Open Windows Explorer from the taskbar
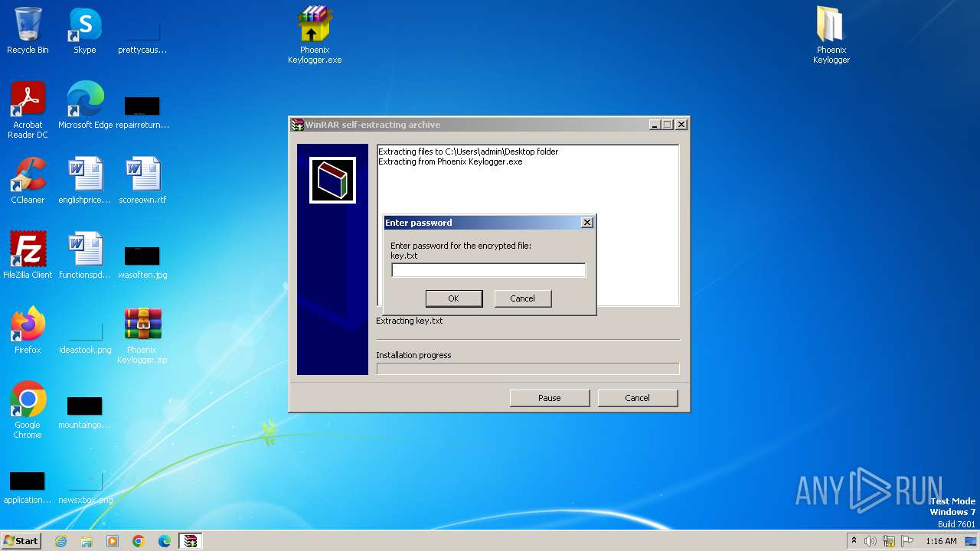The width and height of the screenshot is (980, 551). 87,541
